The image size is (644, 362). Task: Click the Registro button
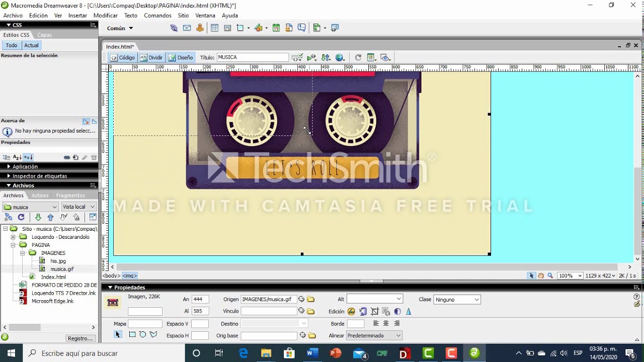[x=80, y=338]
